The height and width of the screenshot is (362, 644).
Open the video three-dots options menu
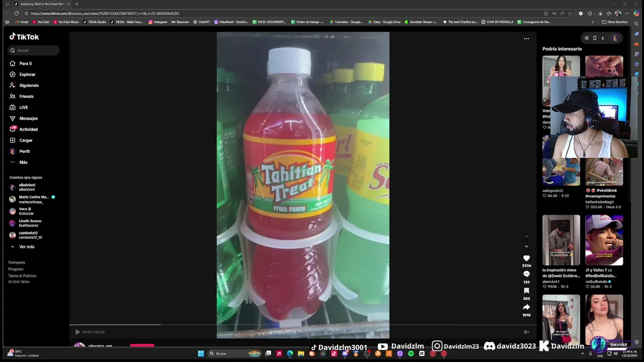tap(526, 39)
